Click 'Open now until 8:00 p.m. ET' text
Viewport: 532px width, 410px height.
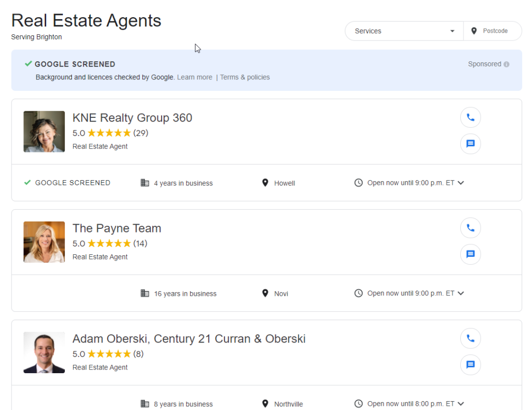[x=411, y=404]
